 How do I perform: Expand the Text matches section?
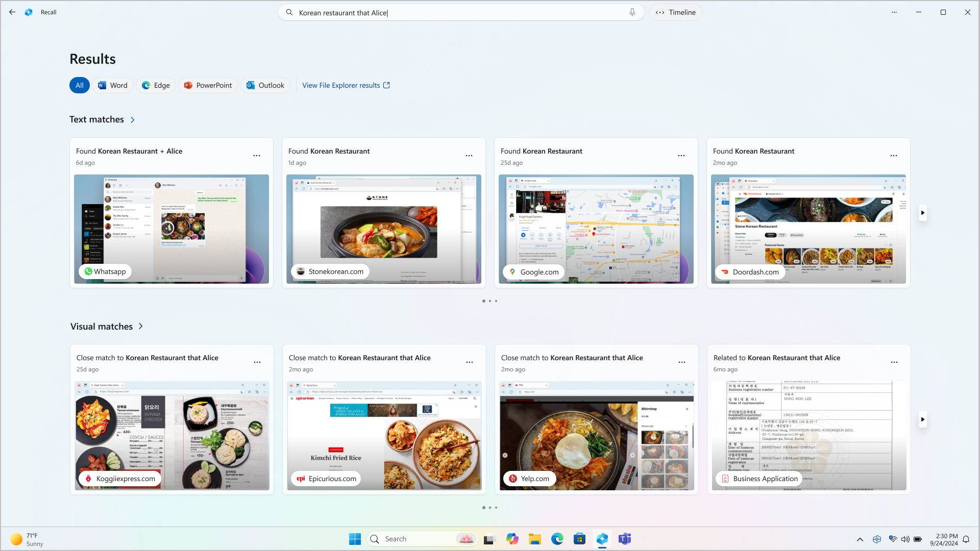[133, 119]
